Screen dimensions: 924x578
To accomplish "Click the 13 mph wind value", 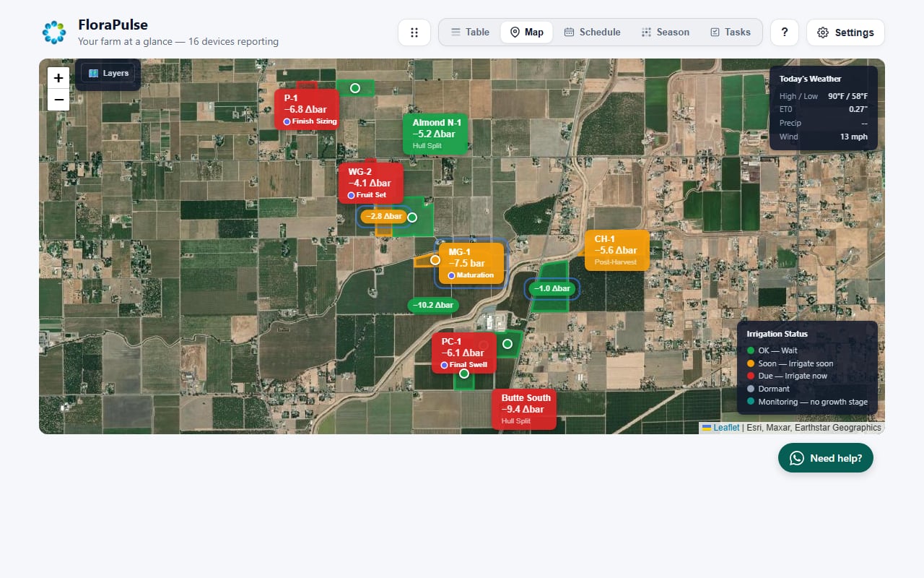I will pyautogui.click(x=854, y=137).
